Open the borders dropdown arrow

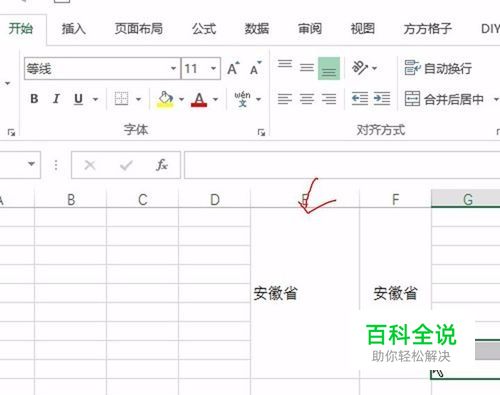[138, 99]
